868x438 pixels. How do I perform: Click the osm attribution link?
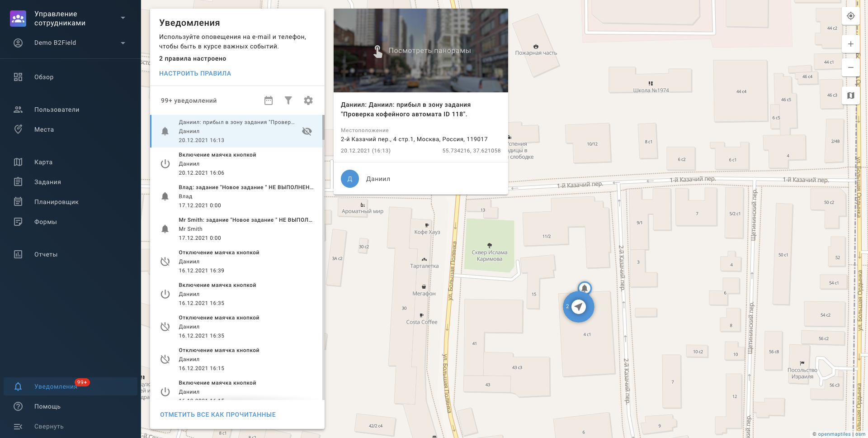(x=860, y=434)
